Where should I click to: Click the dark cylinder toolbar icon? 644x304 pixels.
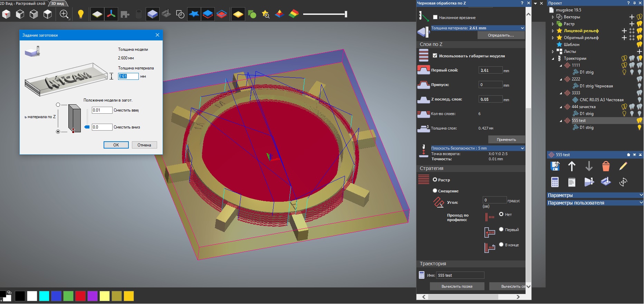(x=138, y=14)
